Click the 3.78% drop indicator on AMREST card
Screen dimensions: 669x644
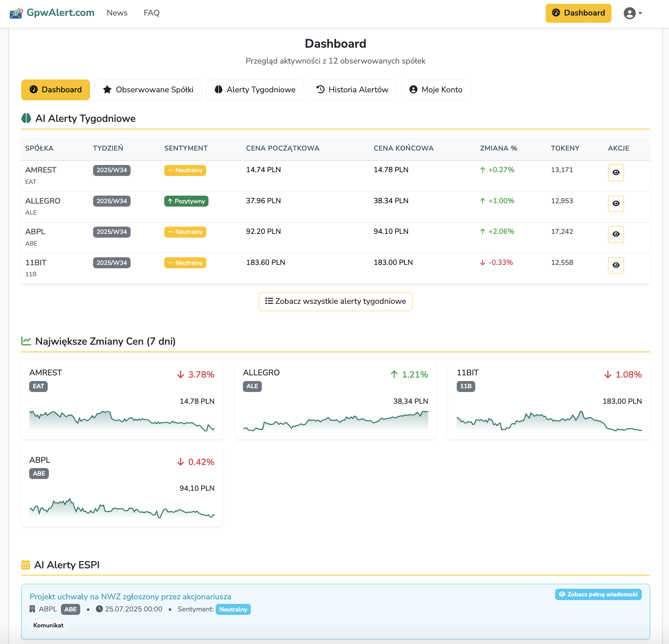point(196,375)
